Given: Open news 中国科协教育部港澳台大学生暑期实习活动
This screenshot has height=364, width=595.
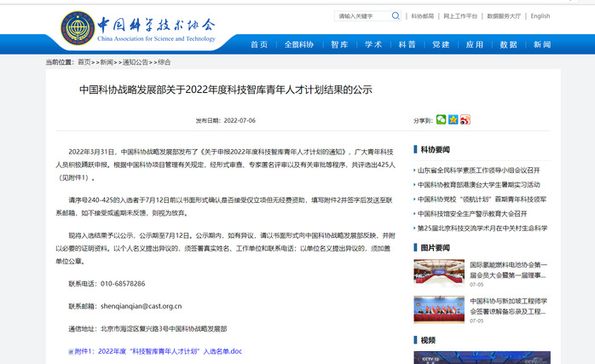Looking at the screenshot, I should [x=478, y=185].
